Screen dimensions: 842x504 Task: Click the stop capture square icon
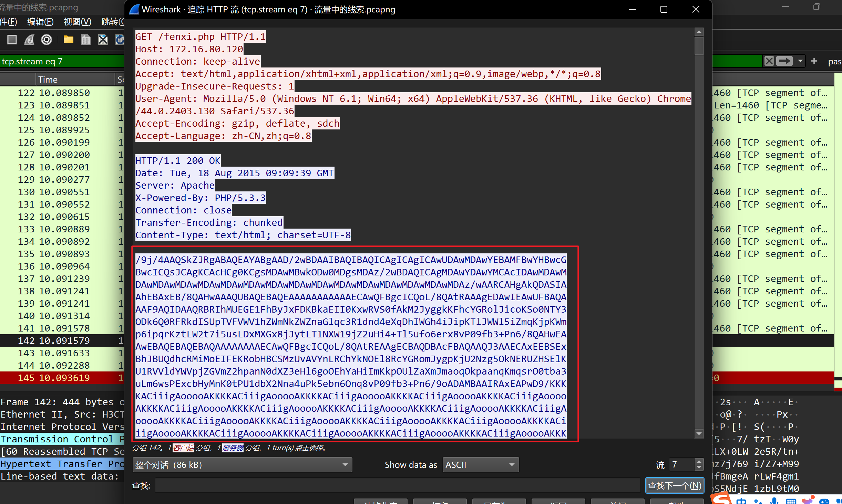[x=12, y=40]
